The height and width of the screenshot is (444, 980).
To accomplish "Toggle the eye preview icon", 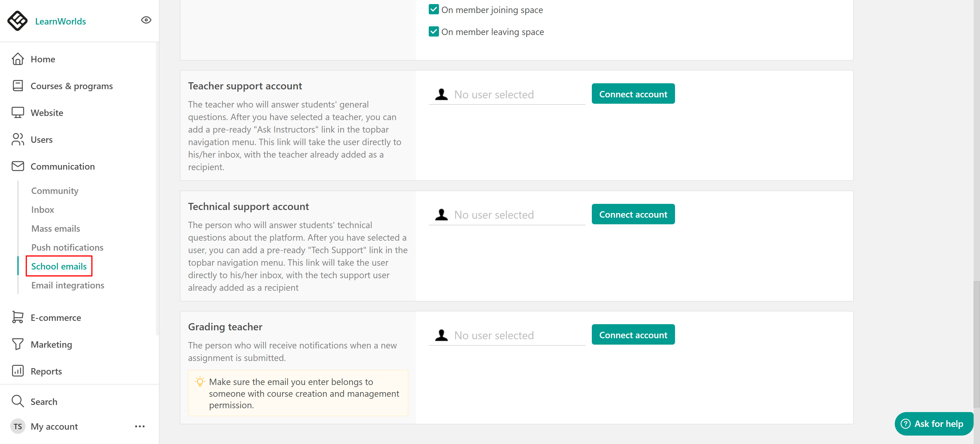I will pyautogui.click(x=146, y=20).
